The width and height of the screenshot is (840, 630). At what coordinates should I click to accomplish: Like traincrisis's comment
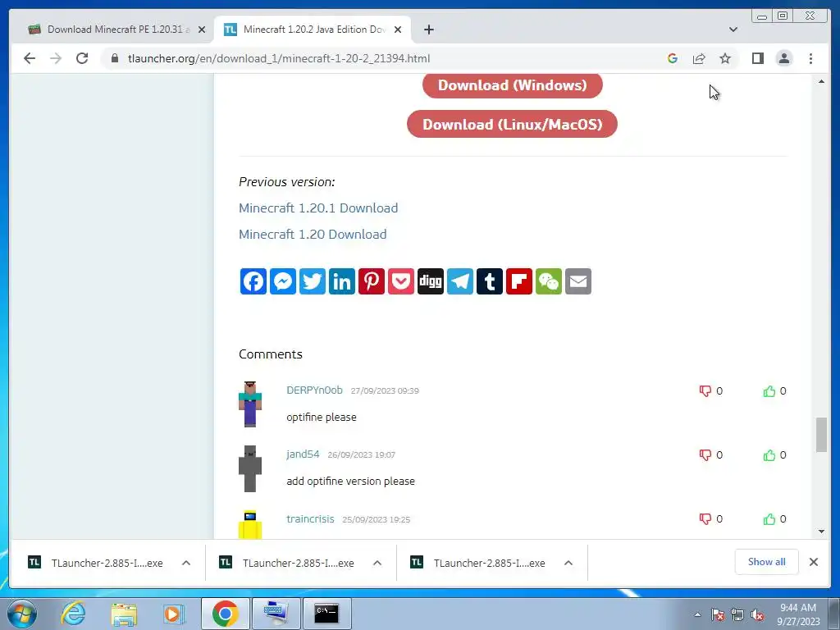[769, 518]
